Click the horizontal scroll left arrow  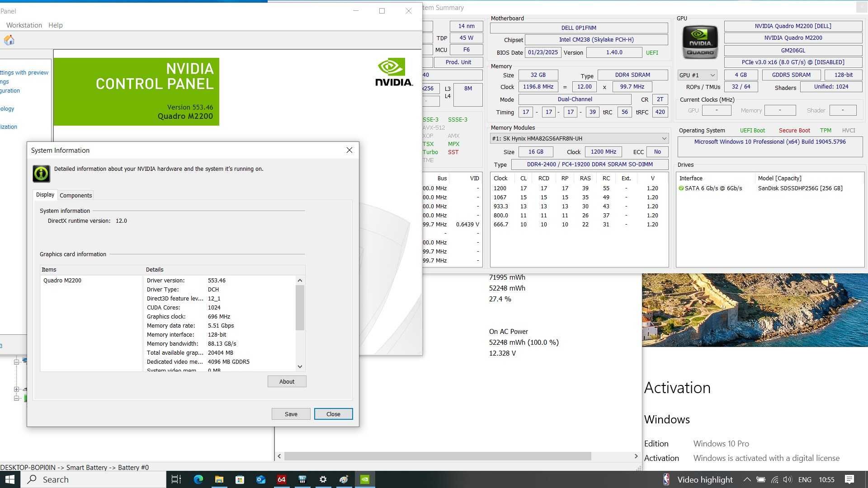(x=279, y=456)
